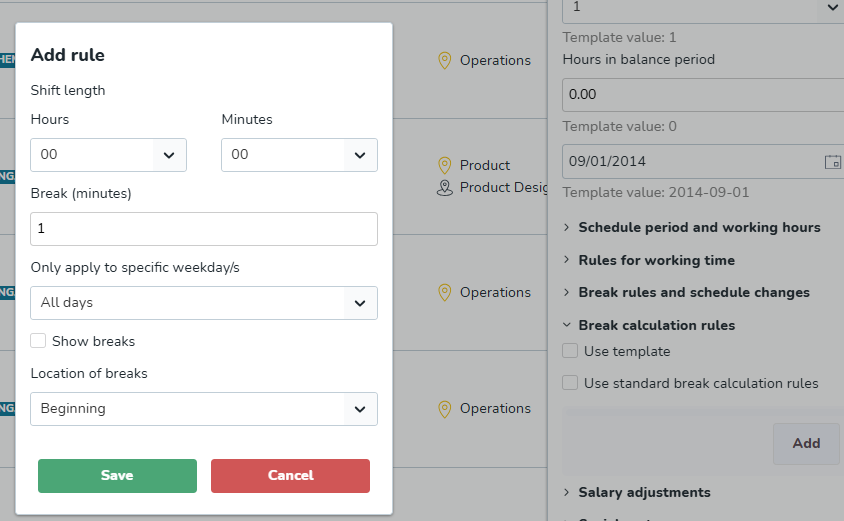The width and height of the screenshot is (844, 521).
Task: Click the Add button for break rules
Action: [806, 443]
